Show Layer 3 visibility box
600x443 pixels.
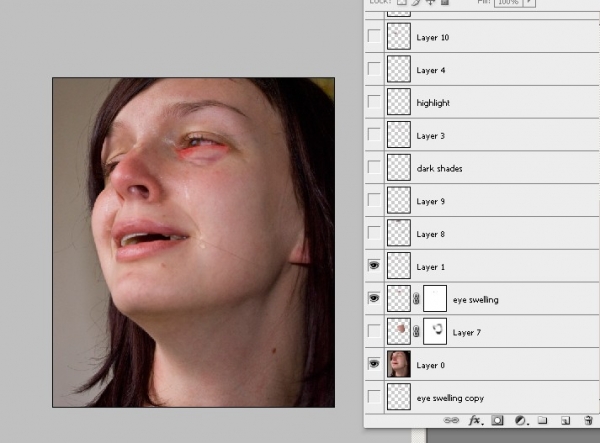point(374,135)
